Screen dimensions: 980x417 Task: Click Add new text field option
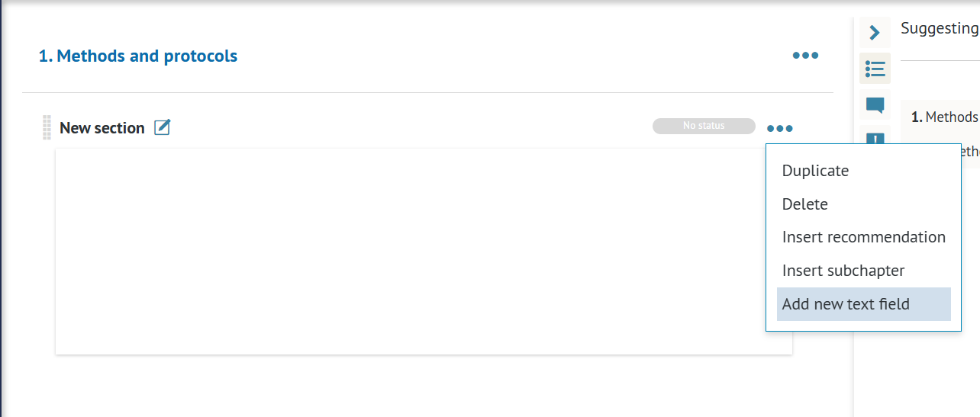point(846,304)
